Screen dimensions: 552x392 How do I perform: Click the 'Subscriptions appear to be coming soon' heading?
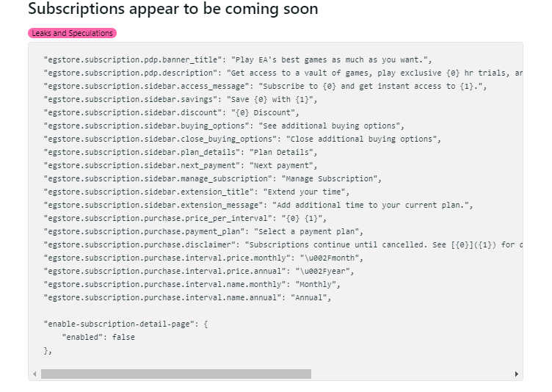point(173,10)
